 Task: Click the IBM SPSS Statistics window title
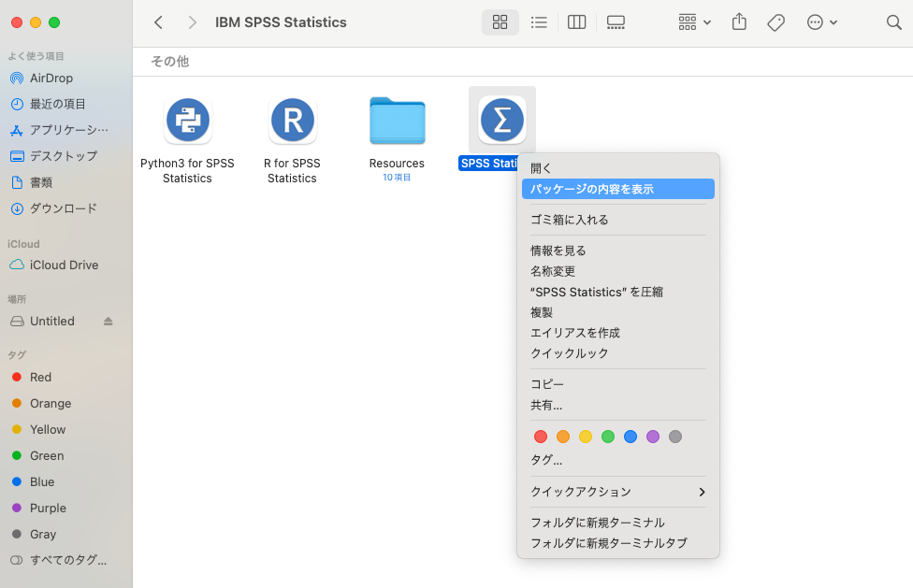coord(281,22)
